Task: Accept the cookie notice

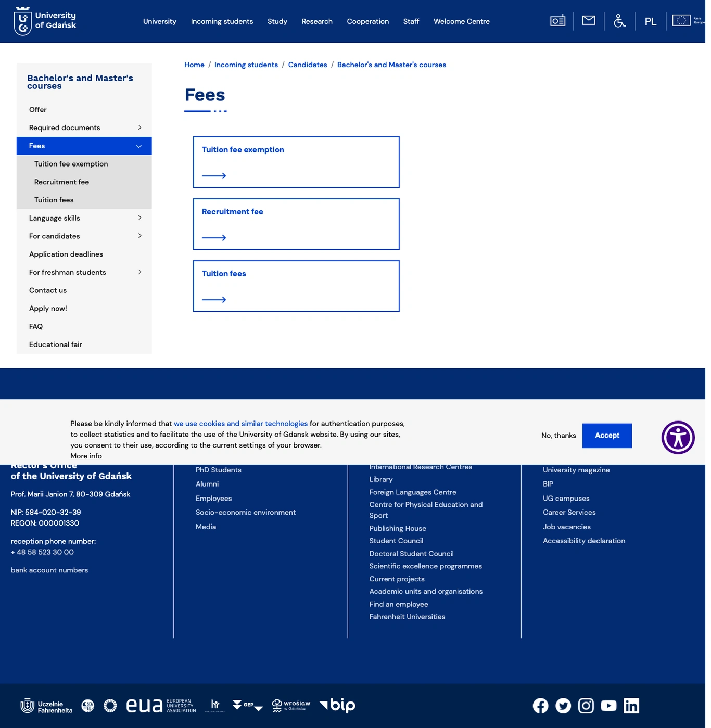Action: 607,436
